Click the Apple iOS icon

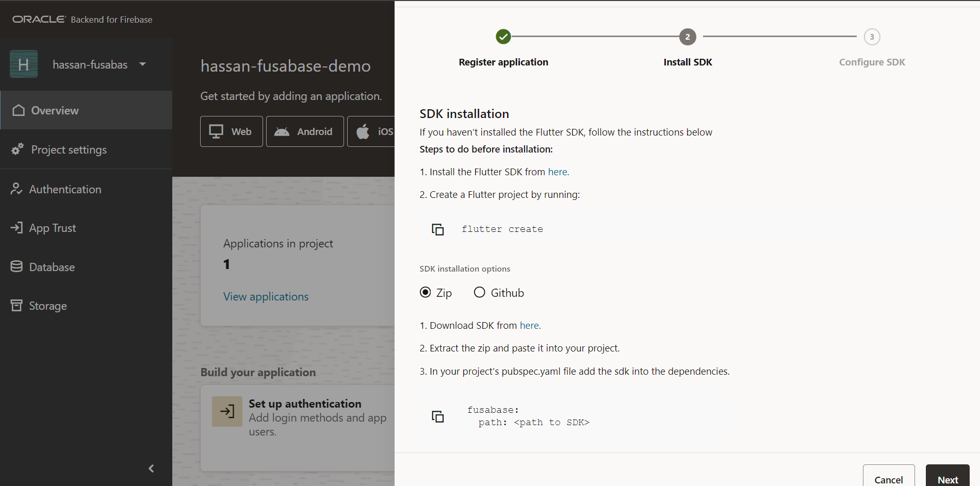[363, 131]
